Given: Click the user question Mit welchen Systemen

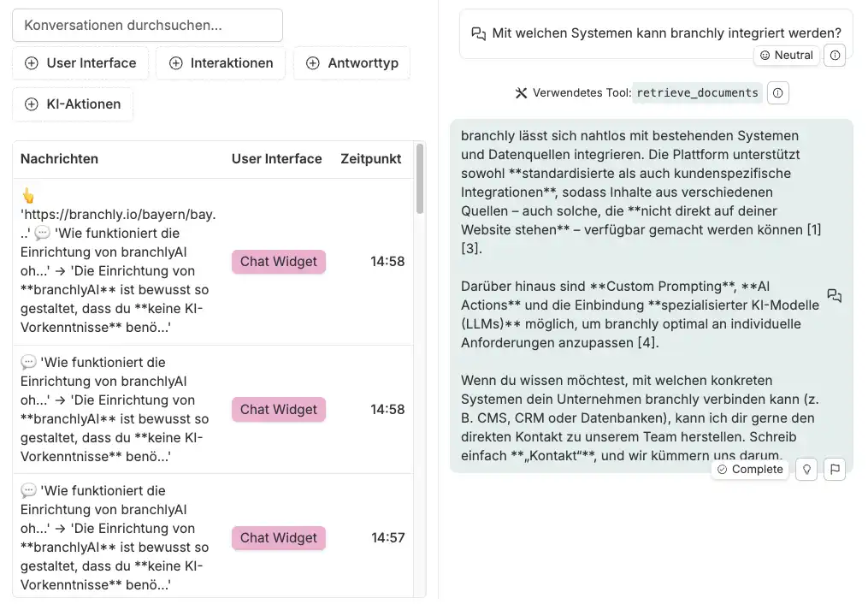Looking at the screenshot, I should point(666,33).
